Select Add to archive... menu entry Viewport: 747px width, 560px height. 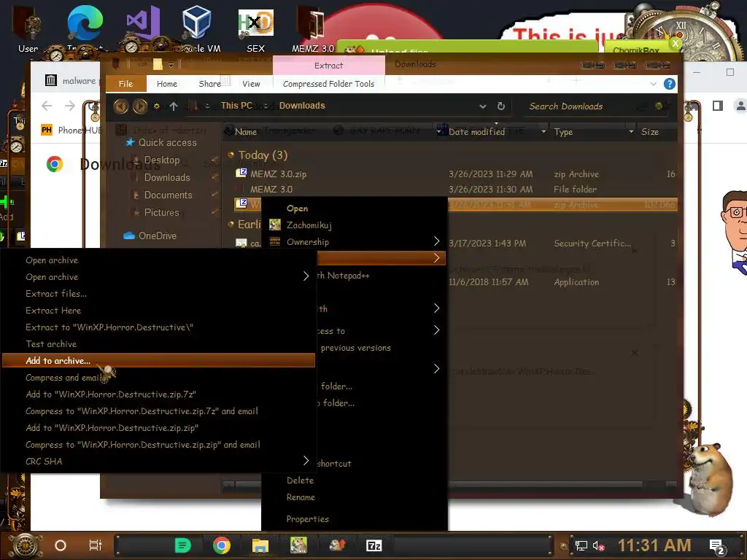tap(158, 360)
